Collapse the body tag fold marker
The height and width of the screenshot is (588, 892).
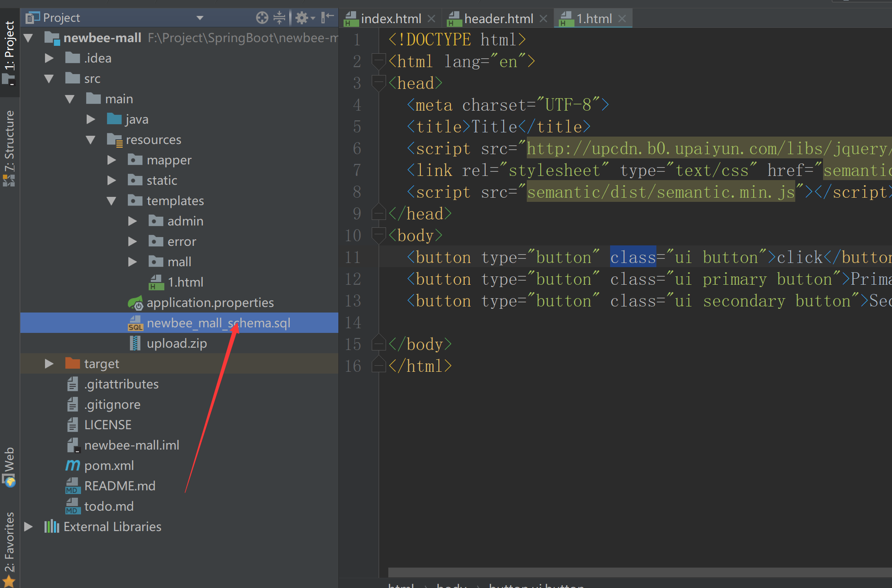379,235
